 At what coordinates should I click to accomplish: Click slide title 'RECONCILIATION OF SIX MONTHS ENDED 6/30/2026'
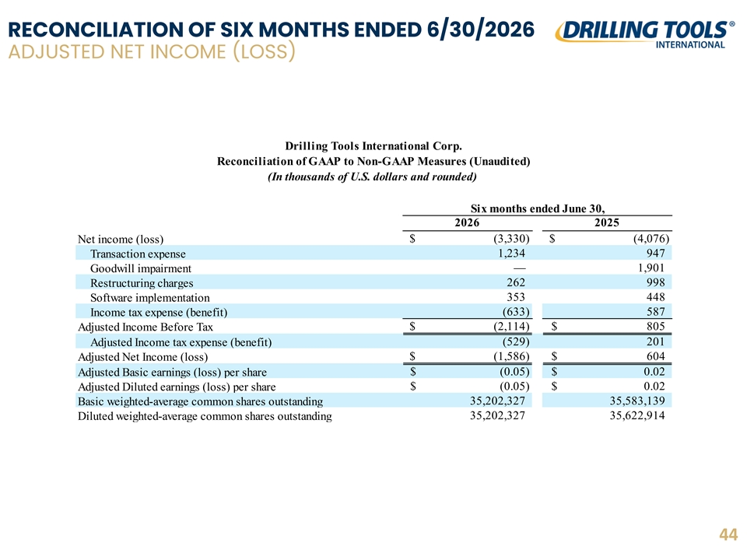click(x=271, y=30)
